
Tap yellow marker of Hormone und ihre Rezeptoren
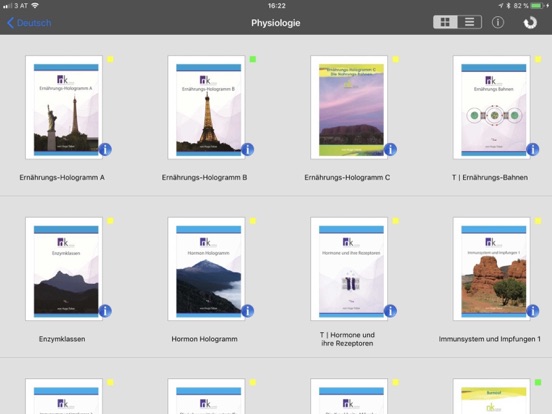(396, 221)
